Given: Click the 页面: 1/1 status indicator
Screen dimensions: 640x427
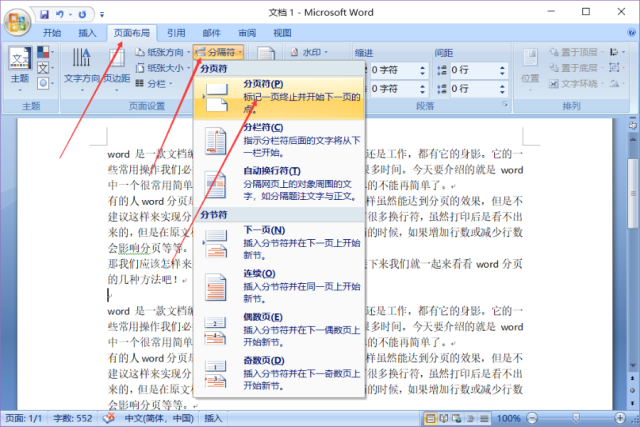Looking at the screenshot, I should (x=24, y=418).
